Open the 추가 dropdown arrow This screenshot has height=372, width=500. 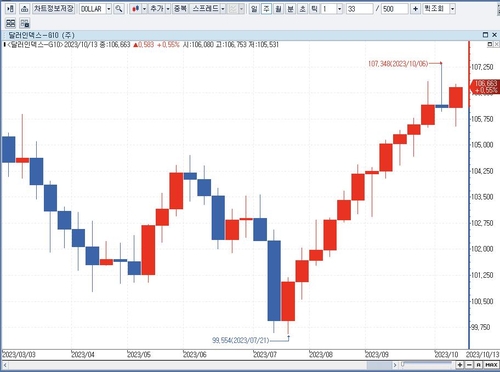[168, 9]
